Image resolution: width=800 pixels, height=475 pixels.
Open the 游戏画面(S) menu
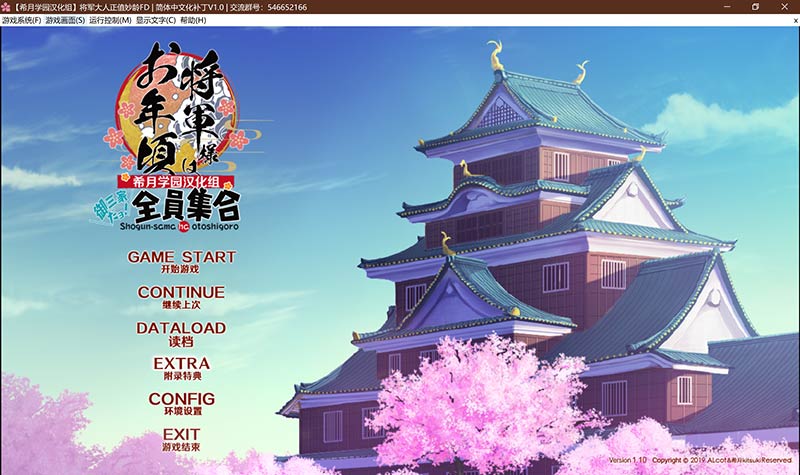[65, 20]
